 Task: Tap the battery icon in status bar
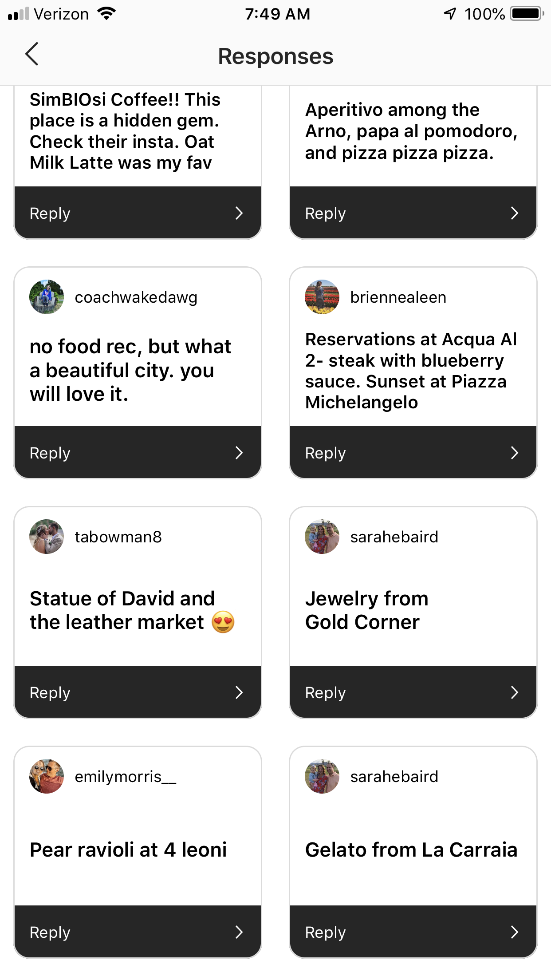point(527,14)
